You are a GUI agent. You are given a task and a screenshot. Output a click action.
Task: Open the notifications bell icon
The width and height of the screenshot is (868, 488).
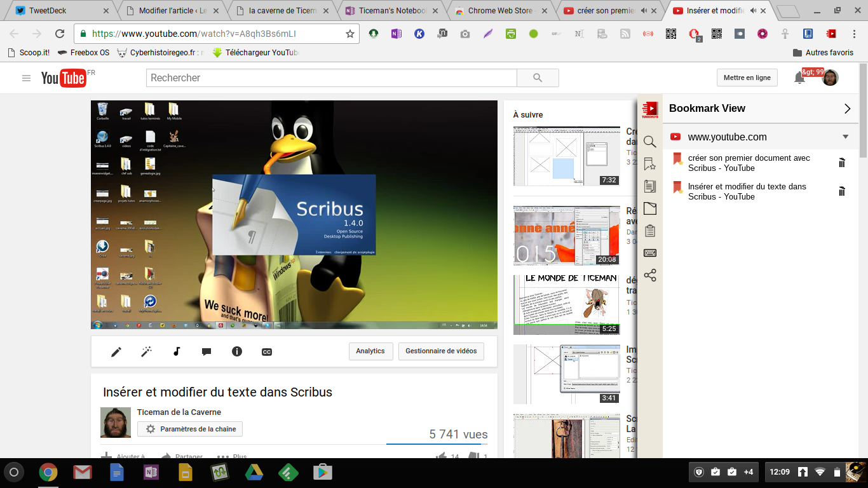click(799, 78)
